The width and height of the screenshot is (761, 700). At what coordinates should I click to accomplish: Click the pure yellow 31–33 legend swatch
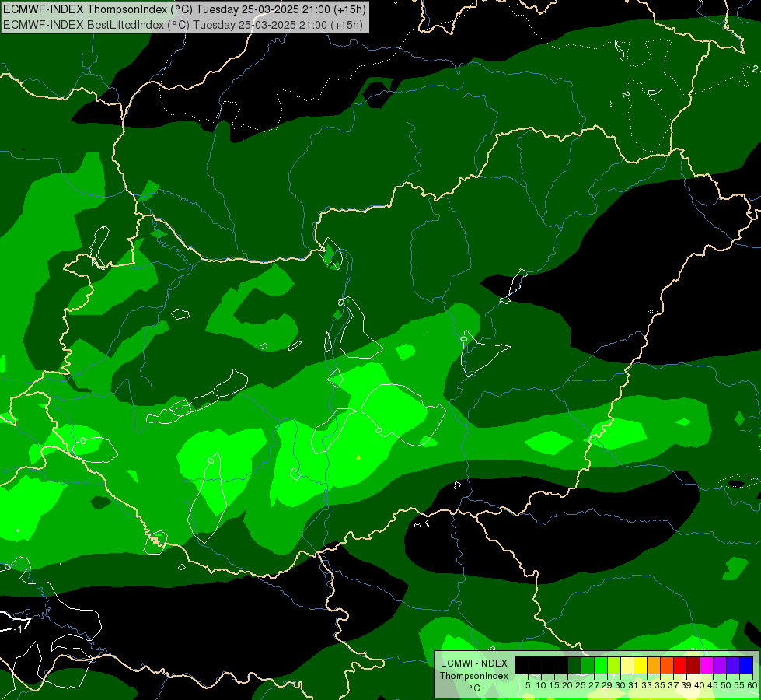click(x=641, y=665)
